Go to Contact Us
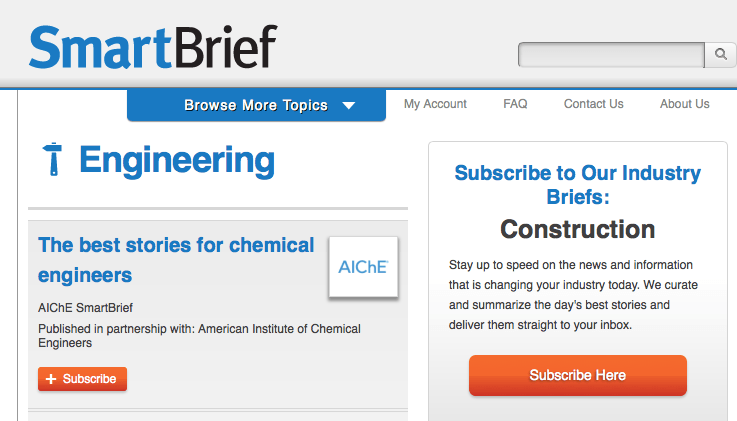Viewport: 737px width, 421px height. [x=594, y=103]
